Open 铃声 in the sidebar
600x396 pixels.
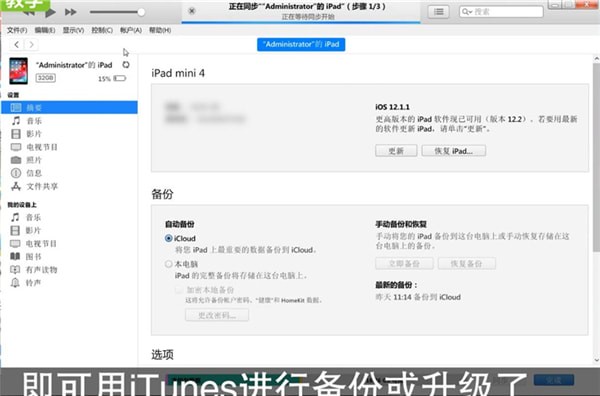(69, 283)
